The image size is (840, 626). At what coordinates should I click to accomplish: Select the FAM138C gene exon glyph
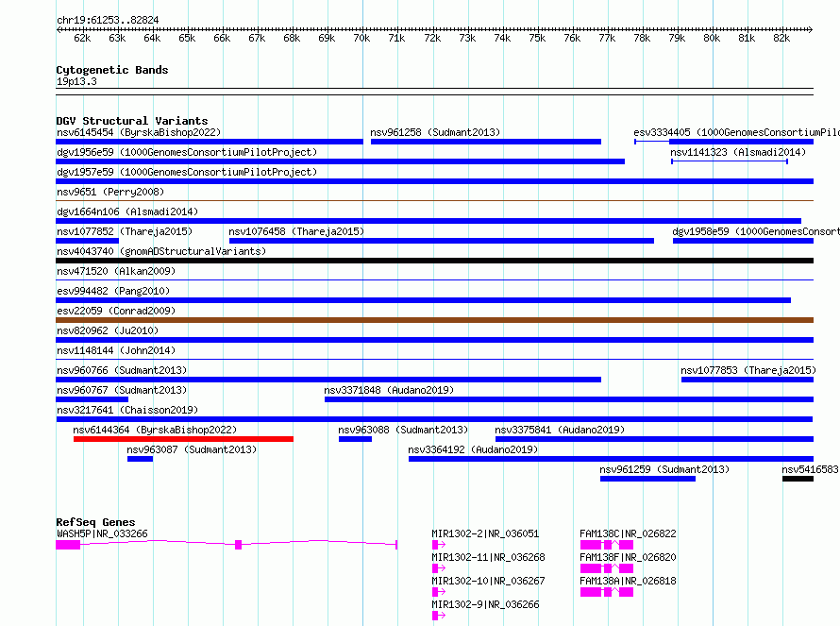pos(607,545)
